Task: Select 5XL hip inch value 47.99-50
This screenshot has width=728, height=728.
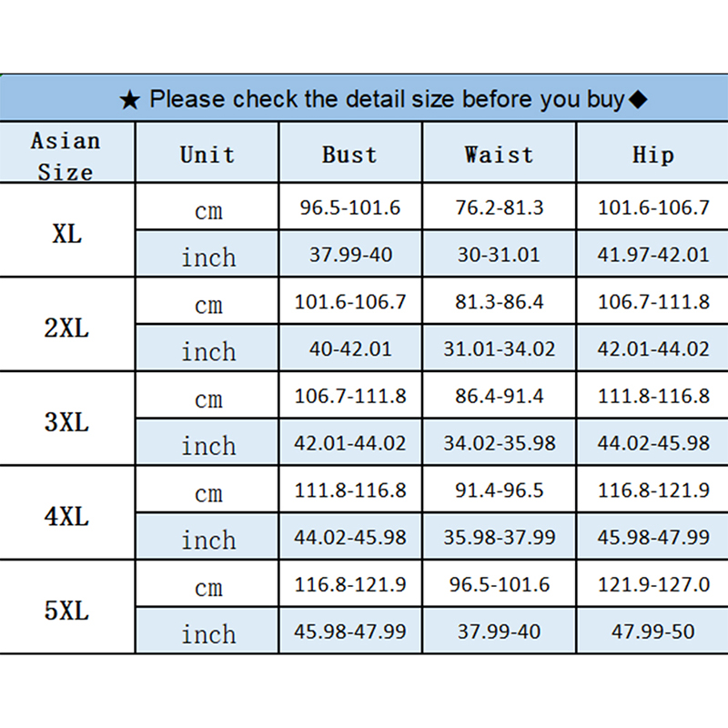Action: click(x=652, y=632)
